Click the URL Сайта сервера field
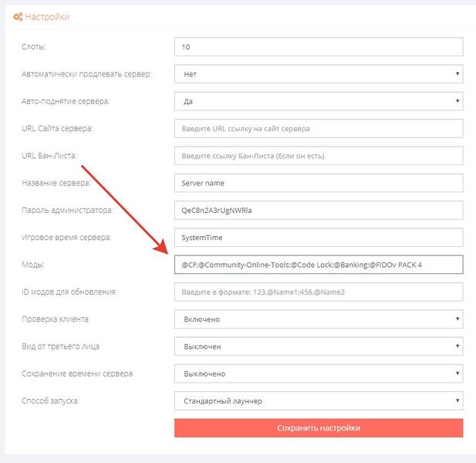The image size is (476, 463). [x=319, y=128]
